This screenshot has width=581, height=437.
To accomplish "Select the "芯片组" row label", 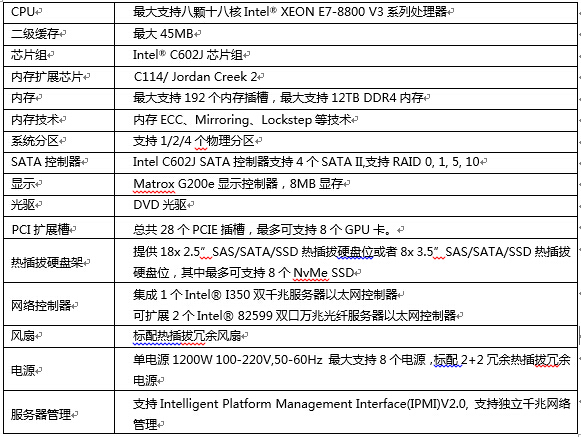I will [29, 55].
